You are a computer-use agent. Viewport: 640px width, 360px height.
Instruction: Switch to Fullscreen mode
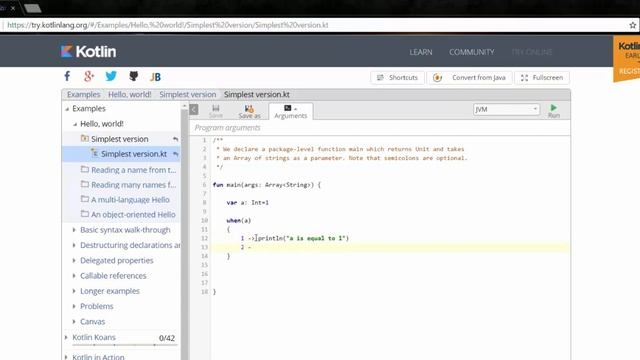pos(542,78)
